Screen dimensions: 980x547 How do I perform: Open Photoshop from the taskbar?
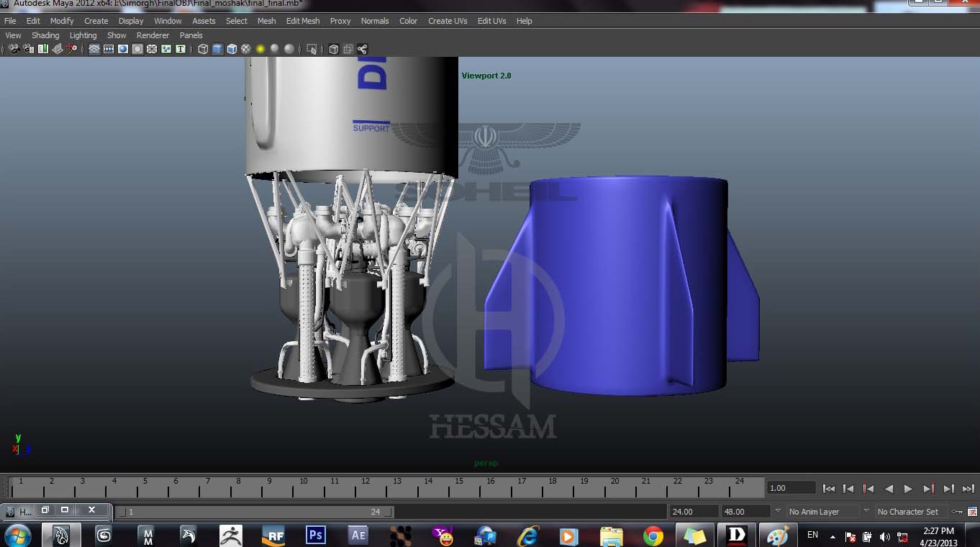pyautogui.click(x=315, y=535)
